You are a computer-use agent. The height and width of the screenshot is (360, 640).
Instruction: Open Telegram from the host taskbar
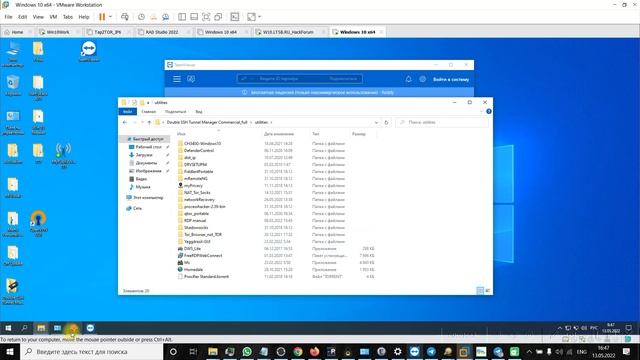431,351
